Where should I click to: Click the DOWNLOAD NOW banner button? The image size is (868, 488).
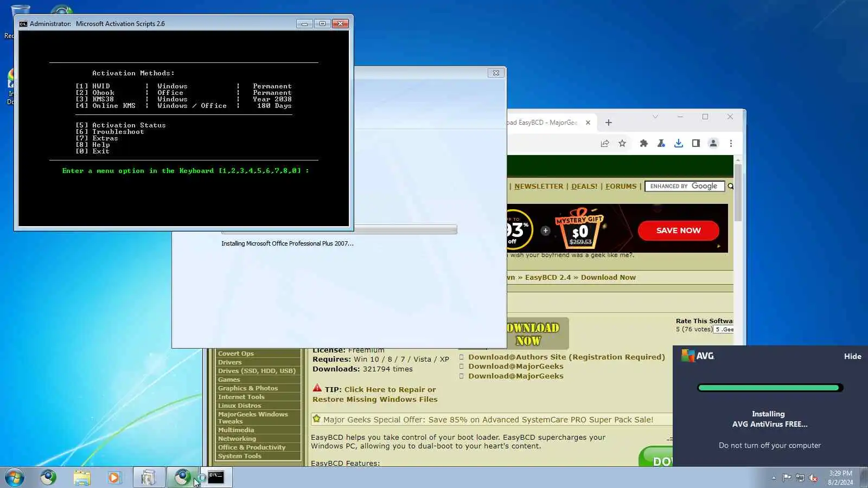[x=537, y=333]
